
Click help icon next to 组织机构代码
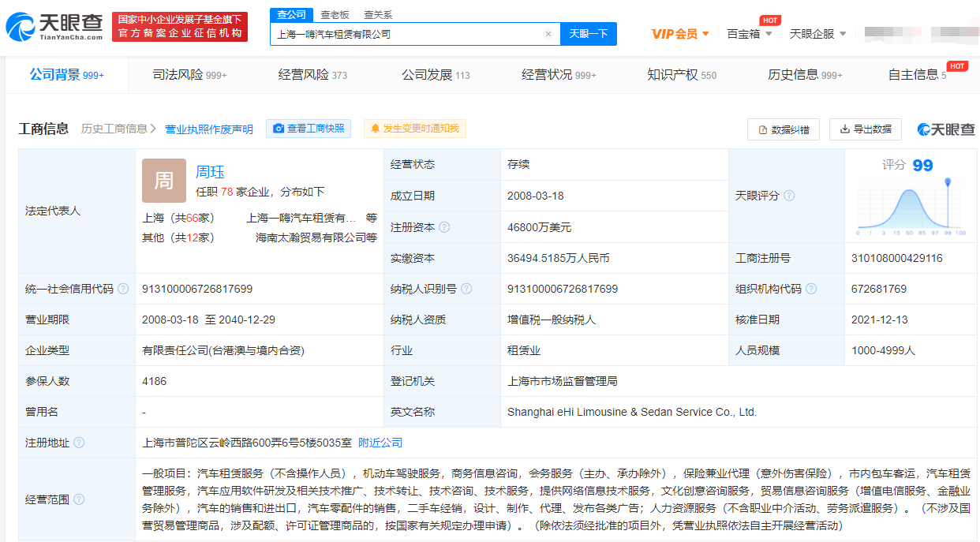tap(811, 289)
